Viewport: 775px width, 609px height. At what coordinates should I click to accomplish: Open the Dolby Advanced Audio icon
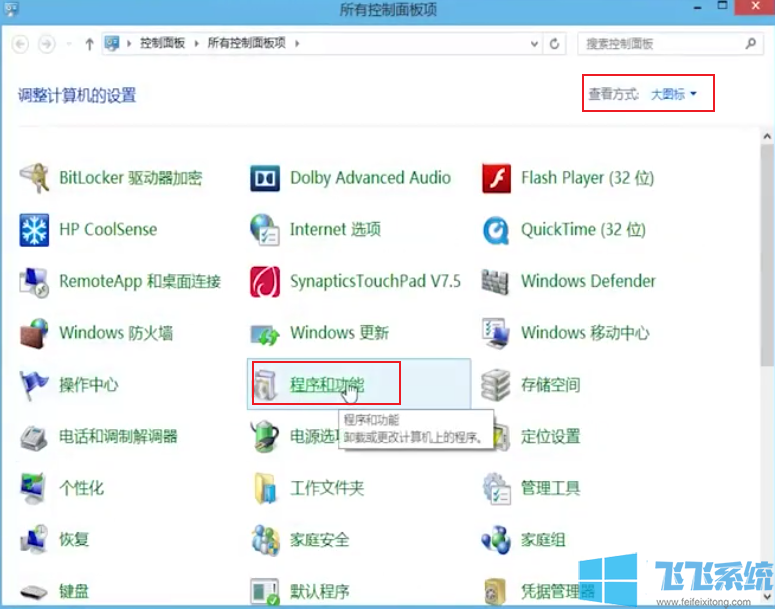pos(265,178)
